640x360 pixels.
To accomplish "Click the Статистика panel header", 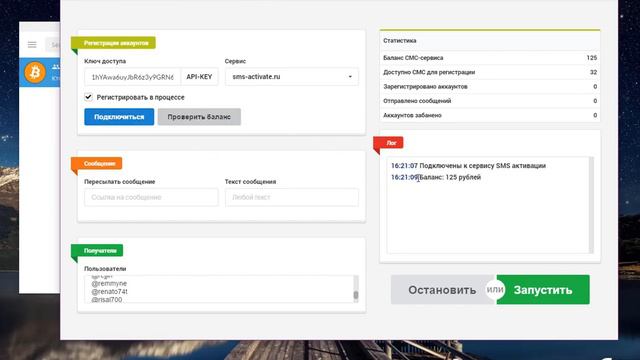I will [490, 41].
